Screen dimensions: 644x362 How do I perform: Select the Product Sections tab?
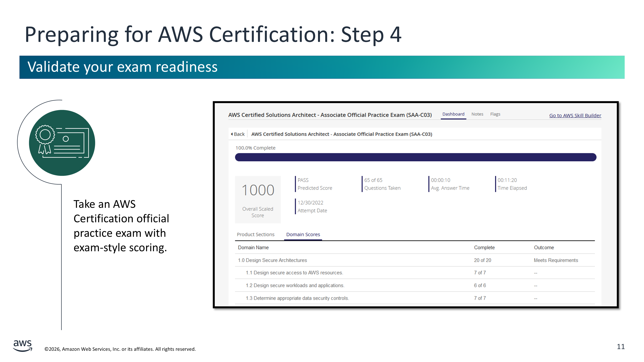tap(256, 234)
